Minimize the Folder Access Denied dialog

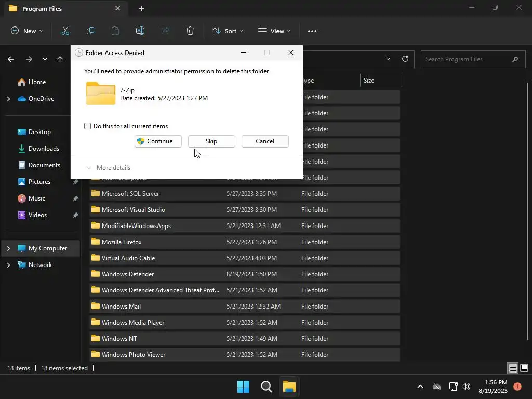point(244,52)
